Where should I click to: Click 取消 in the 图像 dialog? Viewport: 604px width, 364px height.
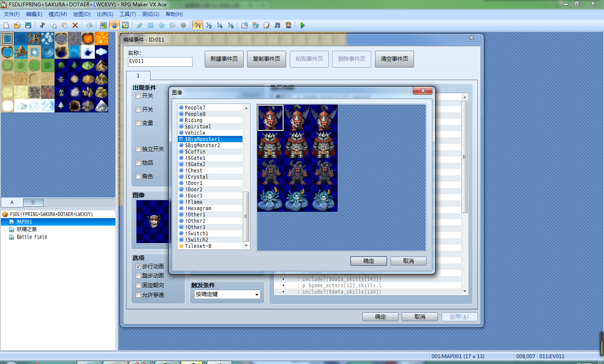tap(409, 261)
